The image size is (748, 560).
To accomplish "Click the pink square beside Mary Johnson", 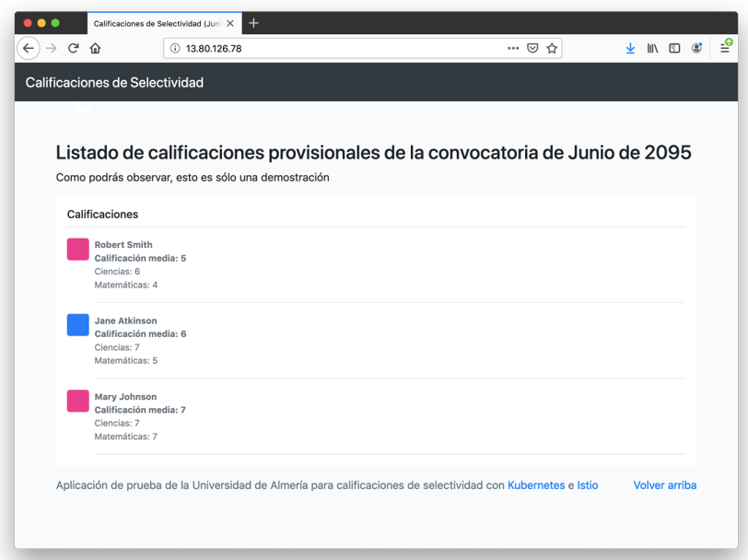I will 77,401.
